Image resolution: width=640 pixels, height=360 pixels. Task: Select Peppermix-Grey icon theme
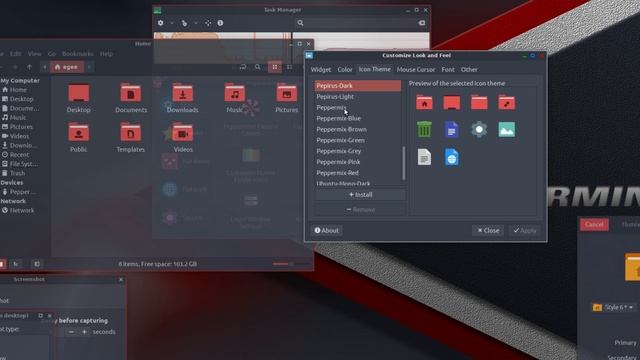point(358,151)
